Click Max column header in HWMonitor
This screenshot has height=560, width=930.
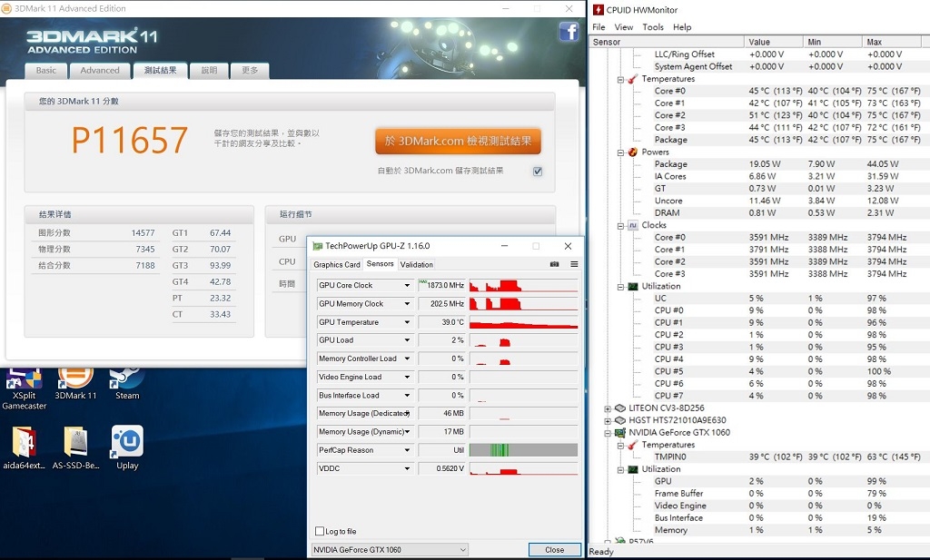pos(892,42)
